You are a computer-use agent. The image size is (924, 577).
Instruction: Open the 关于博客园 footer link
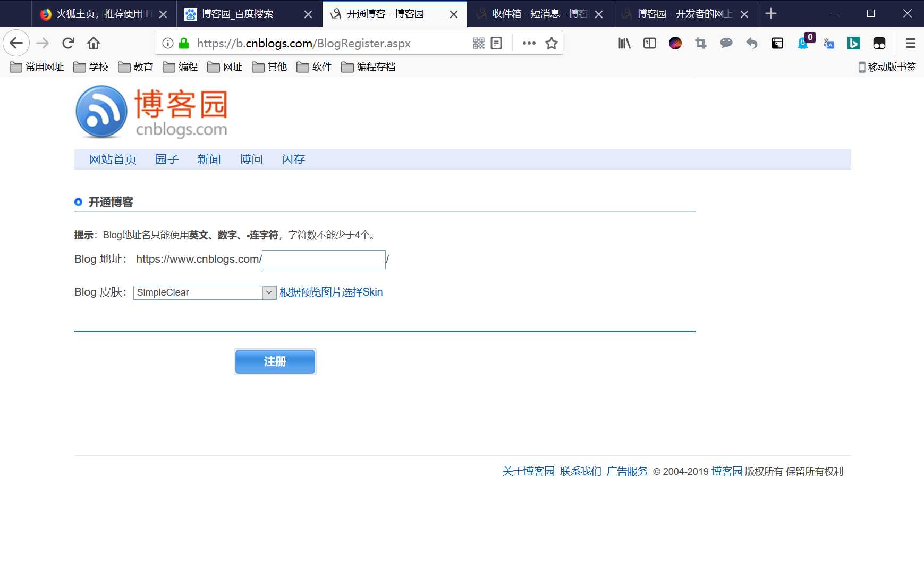point(528,472)
